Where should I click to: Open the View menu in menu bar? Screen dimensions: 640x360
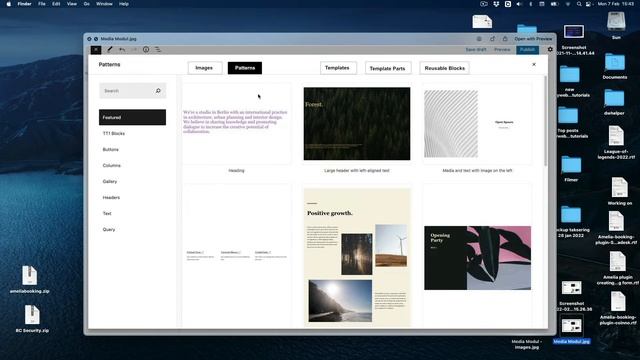[71, 4]
